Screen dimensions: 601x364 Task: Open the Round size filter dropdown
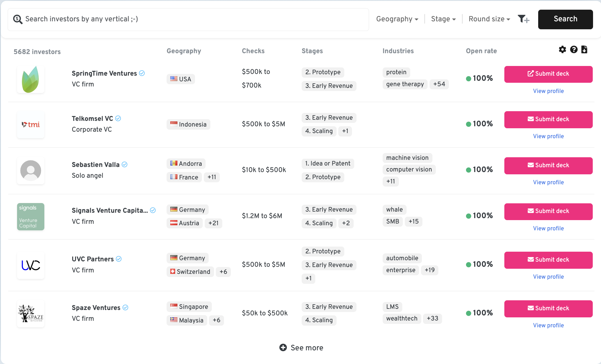tap(489, 19)
